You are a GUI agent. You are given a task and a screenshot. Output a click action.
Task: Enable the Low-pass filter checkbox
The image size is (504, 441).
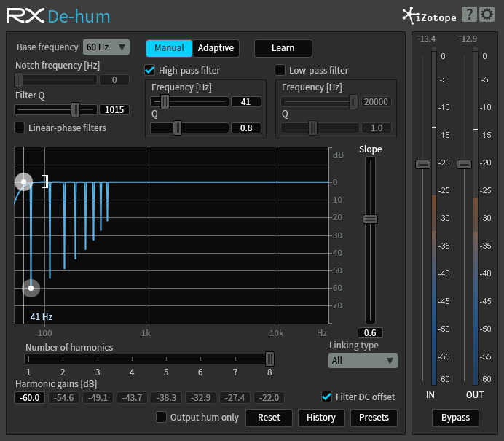click(280, 70)
